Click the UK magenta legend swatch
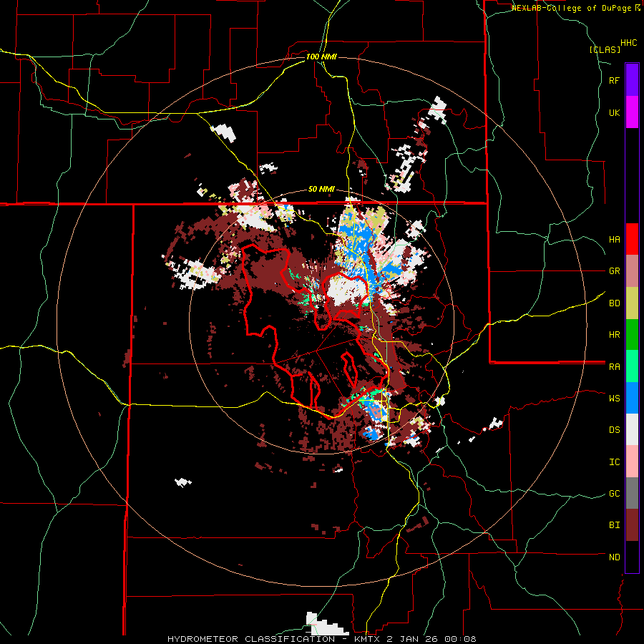This screenshot has width=644, height=644. tap(632, 112)
